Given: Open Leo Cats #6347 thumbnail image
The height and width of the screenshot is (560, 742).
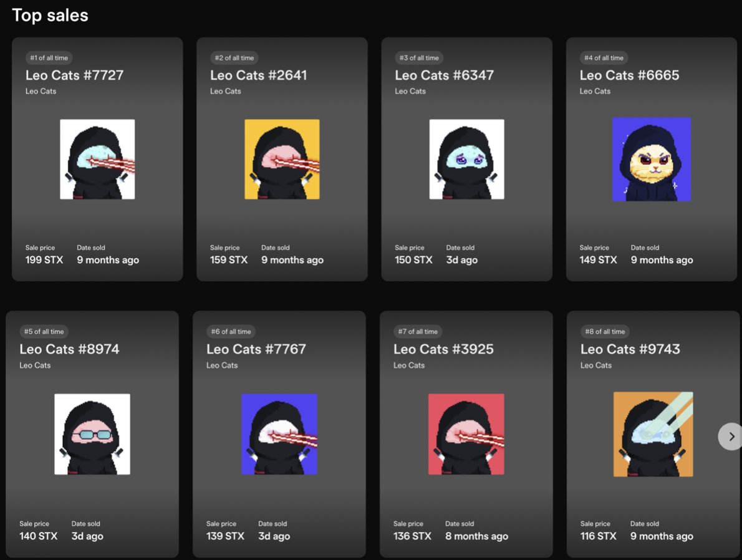Looking at the screenshot, I should (466, 159).
